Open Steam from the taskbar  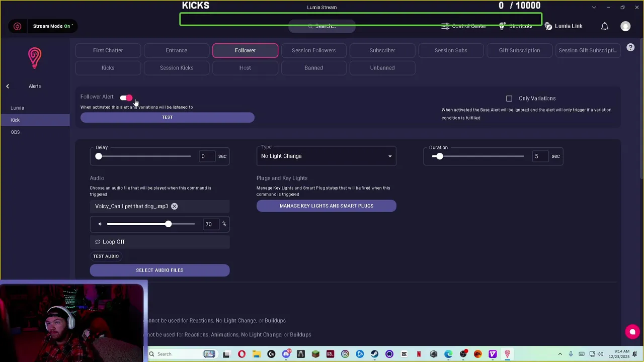pos(374,354)
